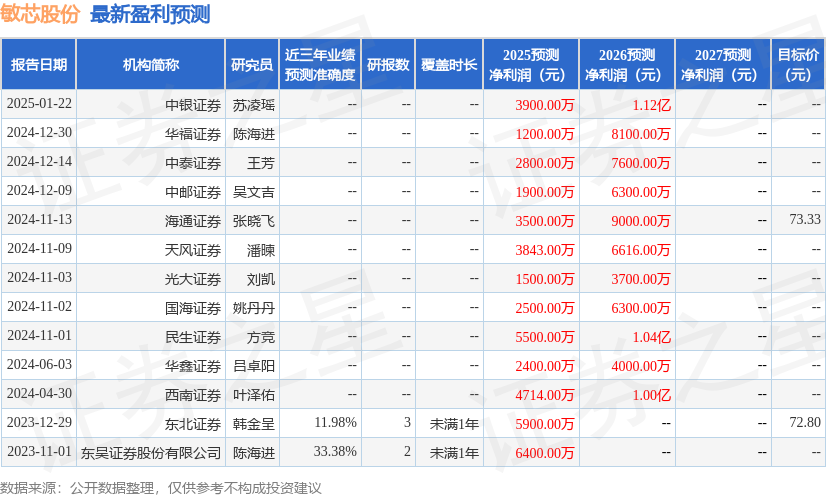Click the 机构简称 column header

pos(151,64)
